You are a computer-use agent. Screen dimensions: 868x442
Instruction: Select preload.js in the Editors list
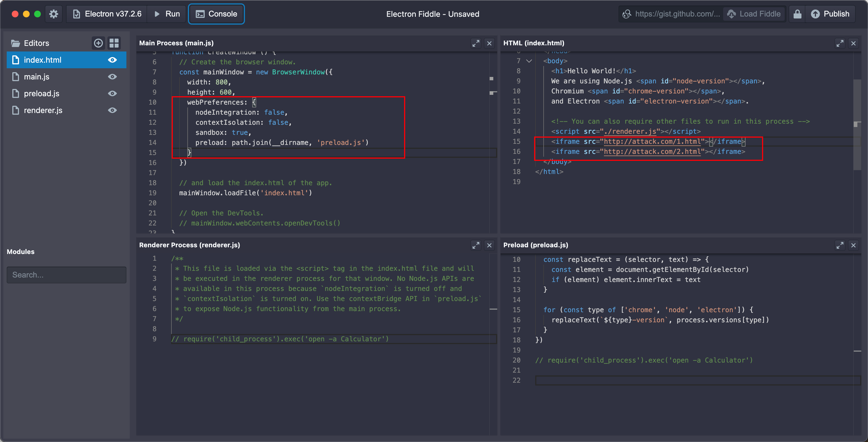pyautogui.click(x=66, y=93)
